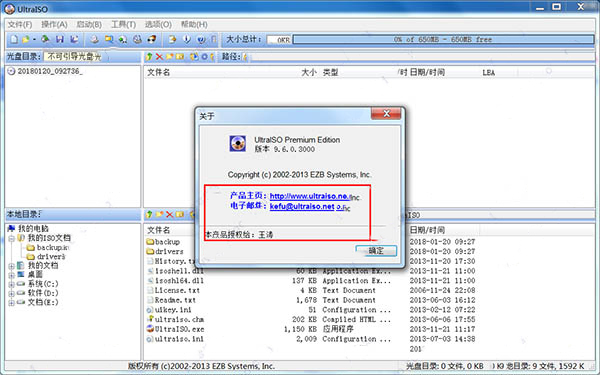
Task: Click the green up arrow in local toolbar
Action: click(149, 214)
